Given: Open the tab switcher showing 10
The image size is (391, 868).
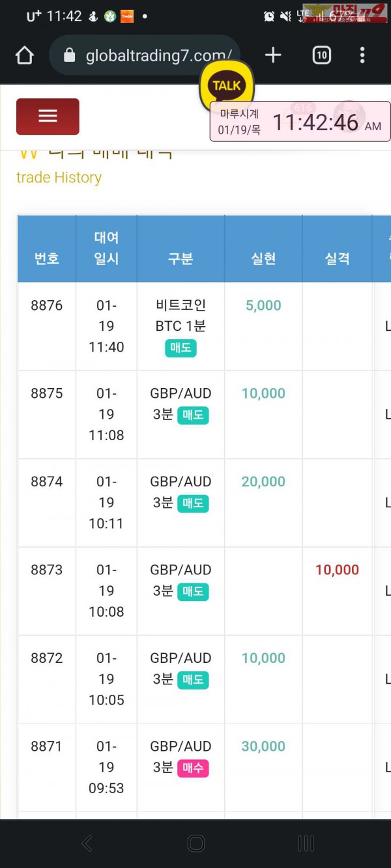Looking at the screenshot, I should [321, 55].
